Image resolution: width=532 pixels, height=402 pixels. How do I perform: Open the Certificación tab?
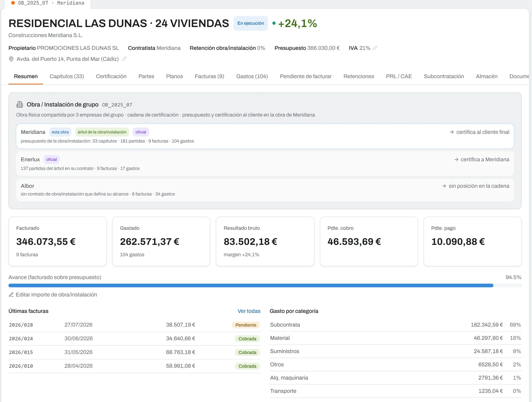[111, 76]
